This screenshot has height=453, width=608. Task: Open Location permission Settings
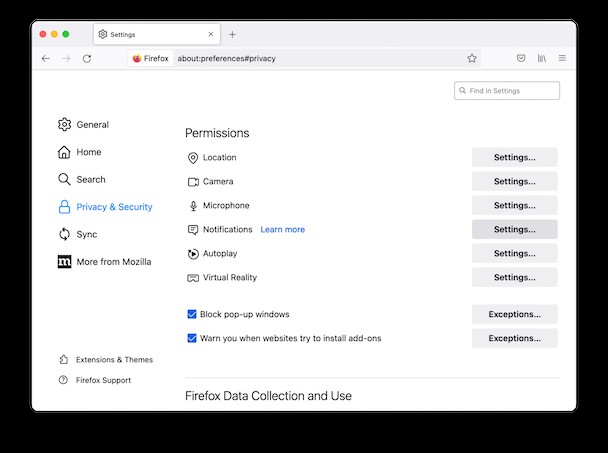click(x=515, y=157)
